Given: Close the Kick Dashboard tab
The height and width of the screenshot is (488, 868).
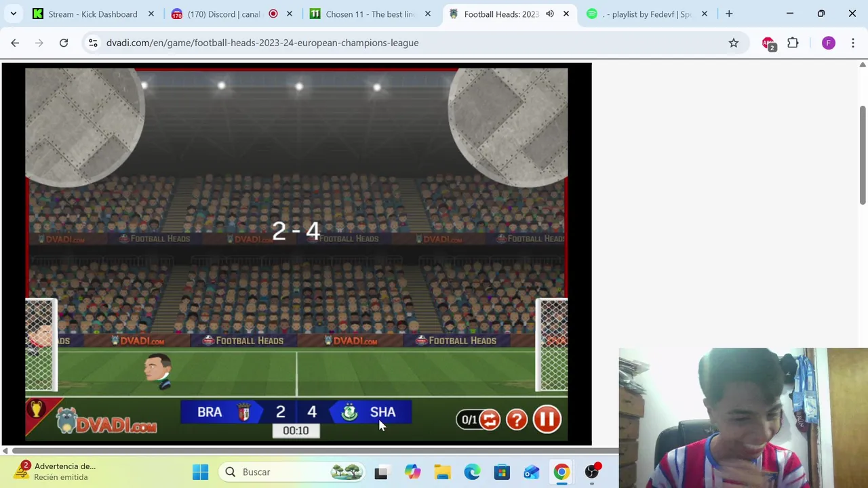Looking at the screenshot, I should (x=151, y=14).
